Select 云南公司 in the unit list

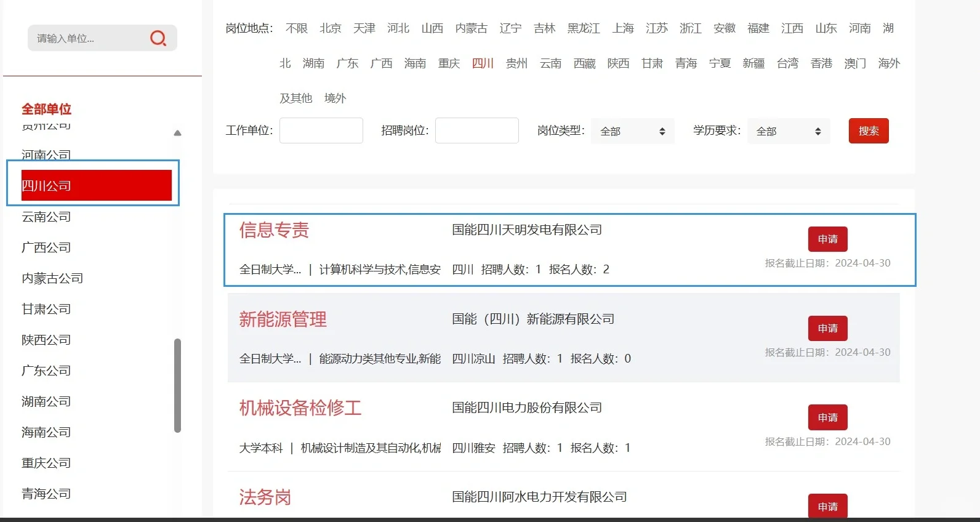(46, 217)
